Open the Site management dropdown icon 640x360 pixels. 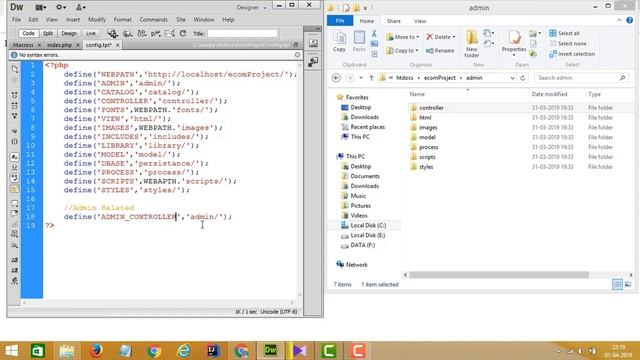pyautogui.click(x=80, y=7)
